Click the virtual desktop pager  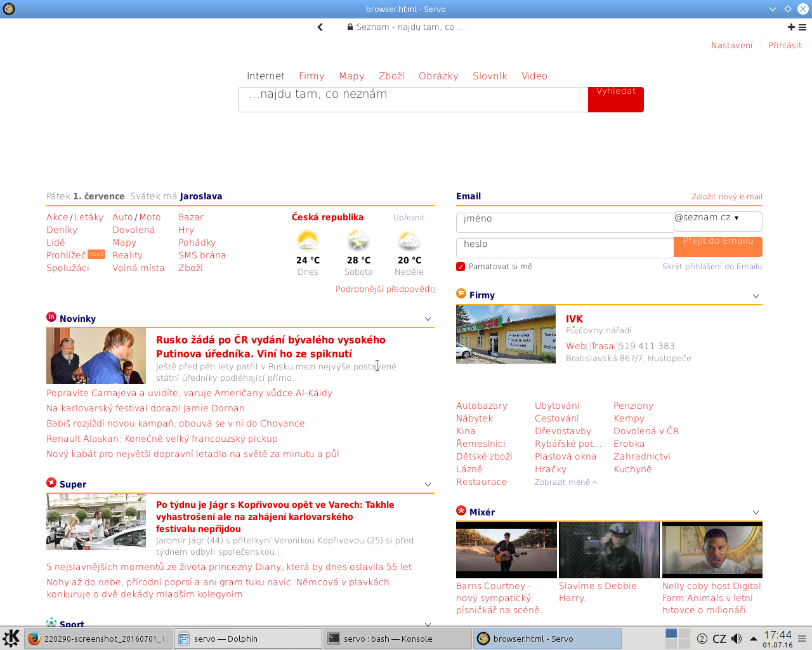[678, 639]
